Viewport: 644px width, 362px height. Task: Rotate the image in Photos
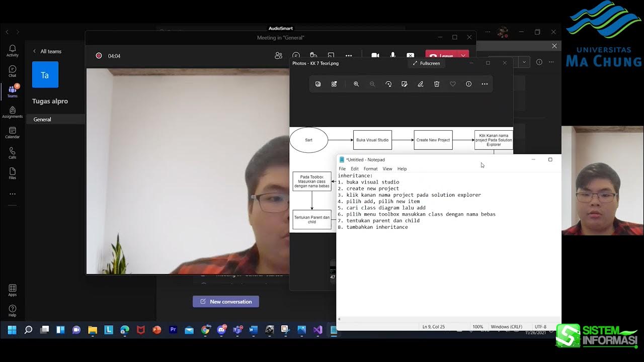click(388, 84)
